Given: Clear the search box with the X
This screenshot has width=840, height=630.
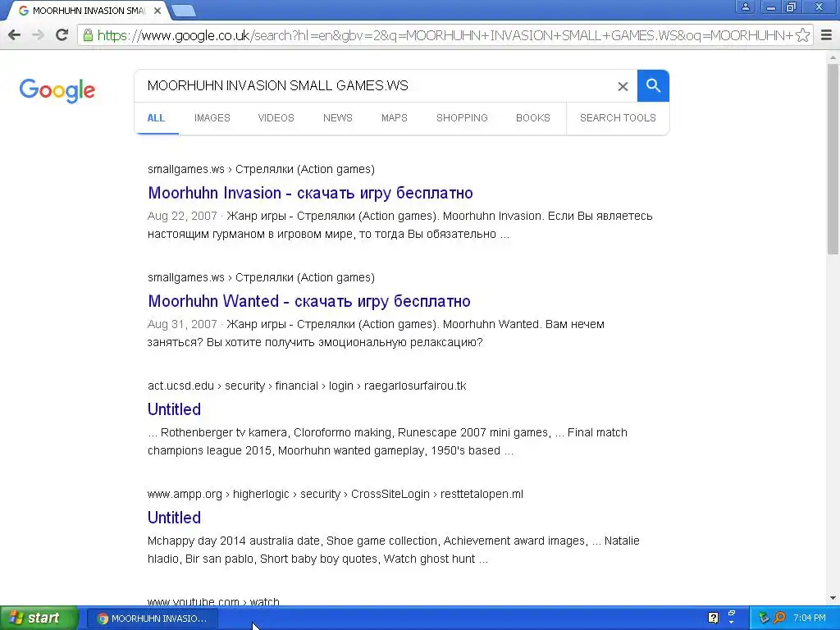Looking at the screenshot, I should 623,86.
